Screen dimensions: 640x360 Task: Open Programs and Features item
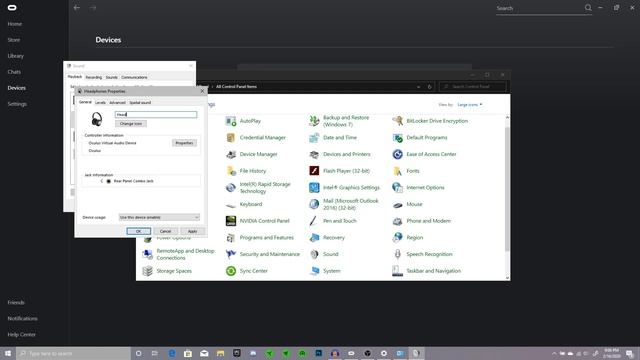(260, 238)
